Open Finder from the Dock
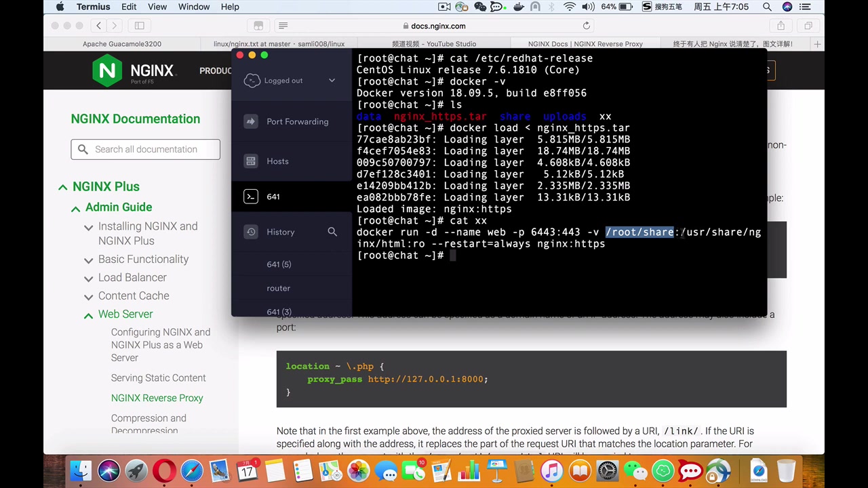The width and height of the screenshot is (868, 488). click(81, 470)
